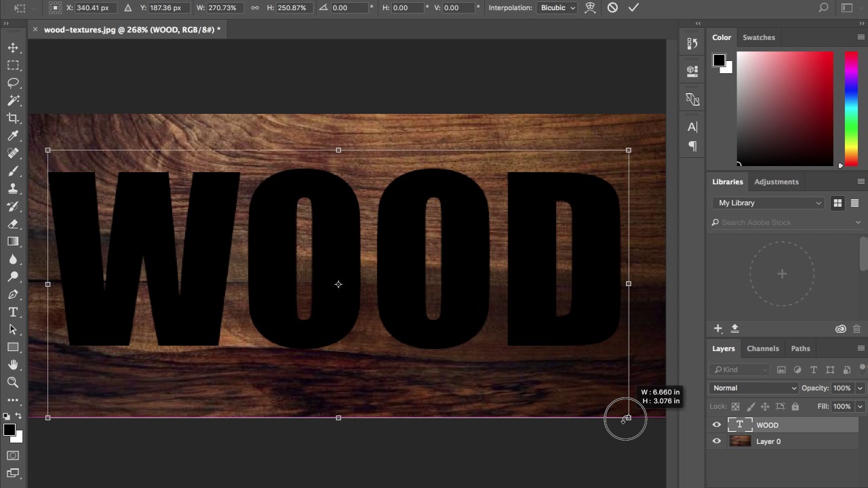Image resolution: width=868 pixels, height=488 pixels.
Task: Select the Gradient tool
Action: tap(13, 241)
